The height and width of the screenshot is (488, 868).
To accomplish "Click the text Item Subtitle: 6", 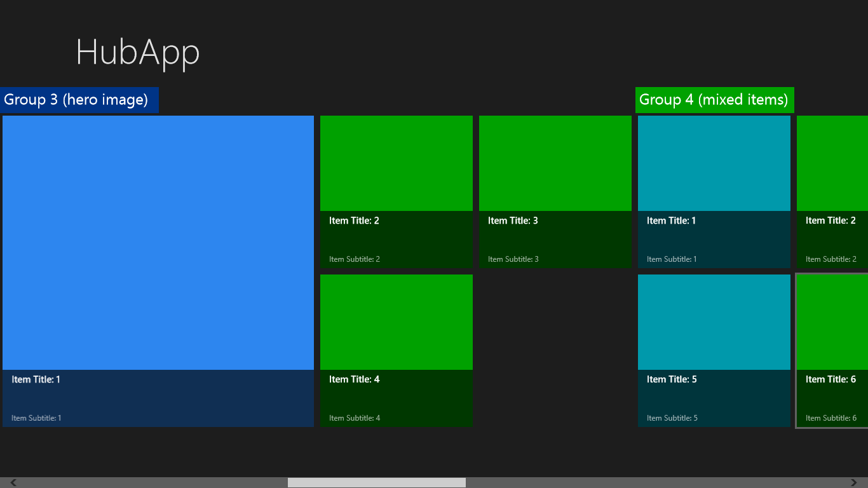I will [x=831, y=418].
